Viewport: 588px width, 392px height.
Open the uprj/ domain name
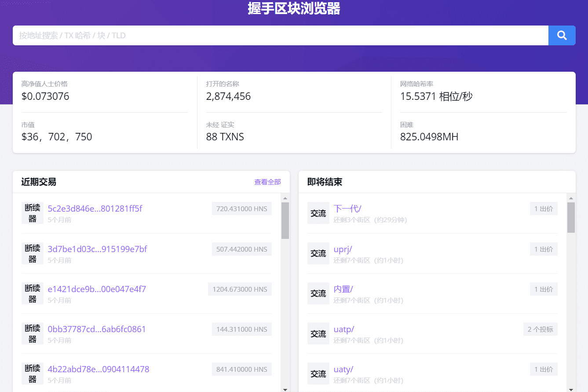click(x=343, y=249)
